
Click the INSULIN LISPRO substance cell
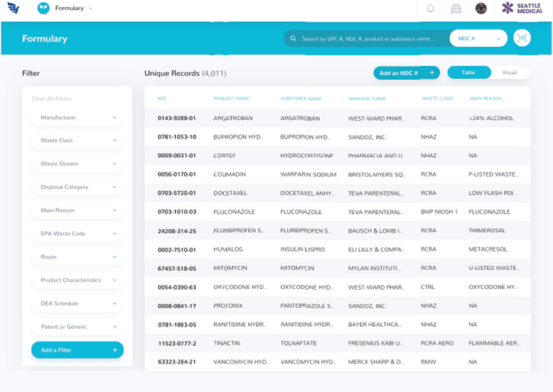pos(303,249)
